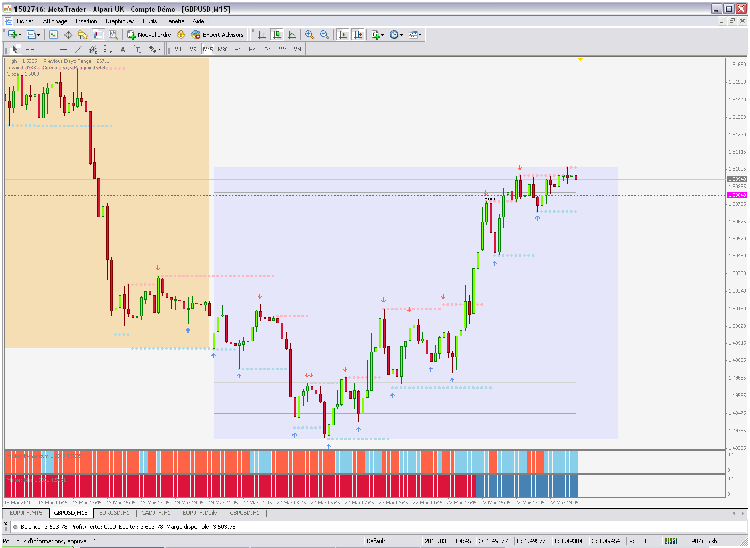The image size is (750, 548).
Task: Open the Profiles dropdown button
Action: (x=33, y=34)
